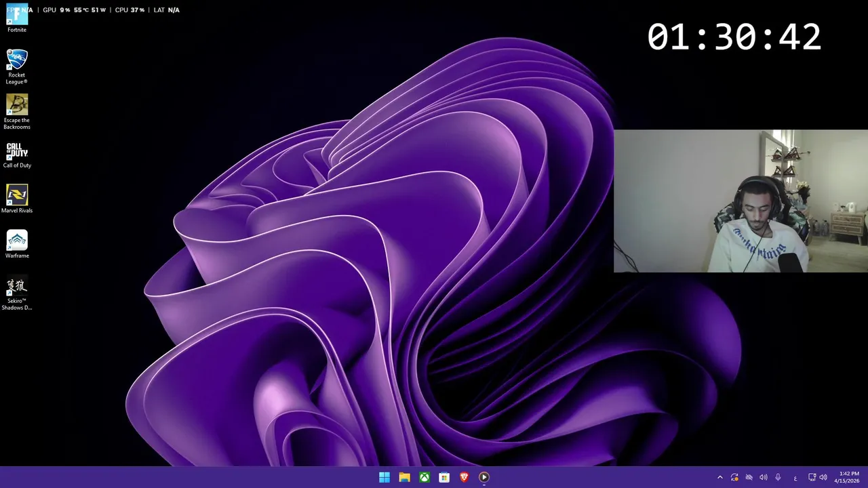Open the Windows Start menu
The height and width of the screenshot is (488, 868).
(x=384, y=477)
